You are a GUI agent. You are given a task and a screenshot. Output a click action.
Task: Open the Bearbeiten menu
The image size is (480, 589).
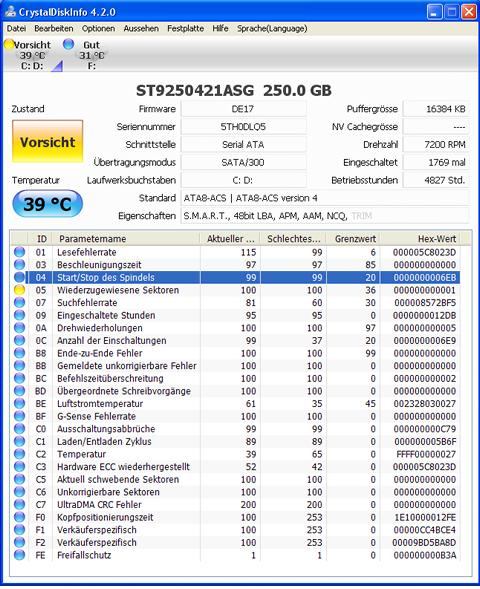coord(54,29)
